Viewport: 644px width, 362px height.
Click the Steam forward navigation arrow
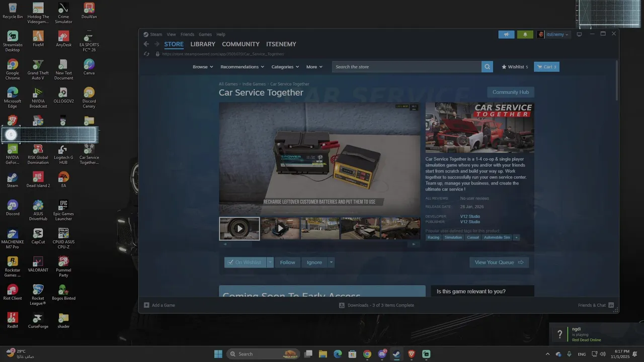click(156, 44)
